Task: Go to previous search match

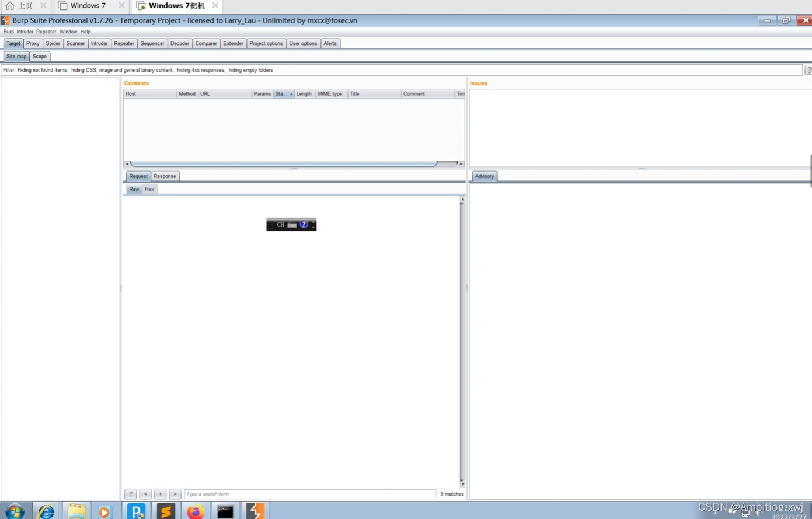Action: tap(145, 494)
